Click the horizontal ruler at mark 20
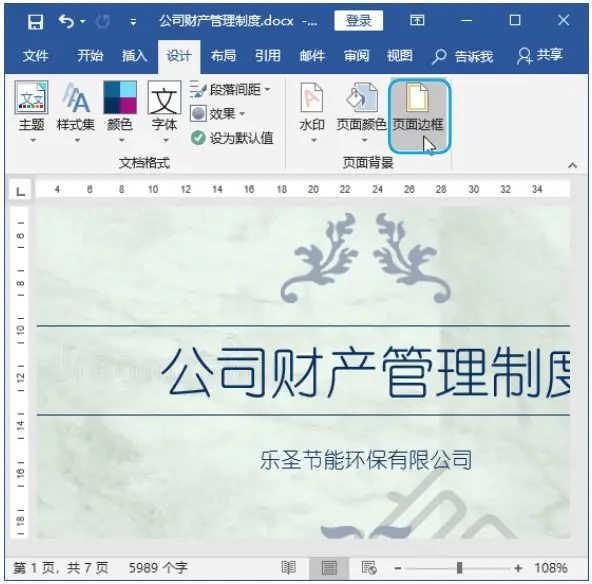 313,190
